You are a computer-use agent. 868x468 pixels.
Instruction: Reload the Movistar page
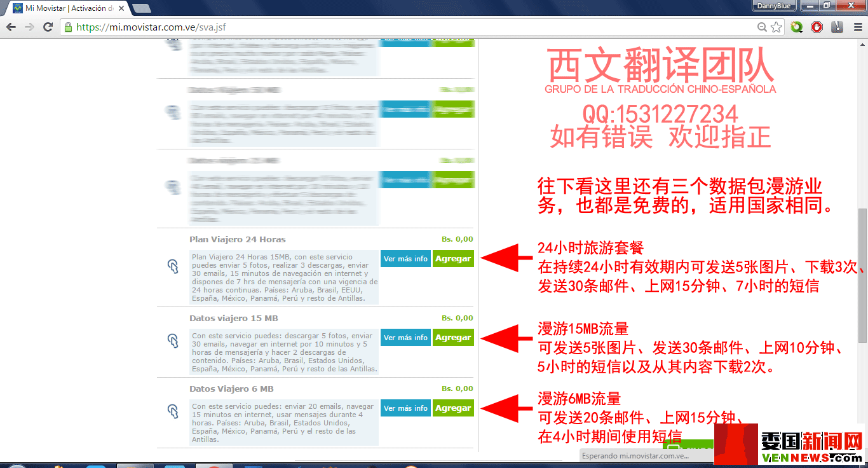point(48,27)
